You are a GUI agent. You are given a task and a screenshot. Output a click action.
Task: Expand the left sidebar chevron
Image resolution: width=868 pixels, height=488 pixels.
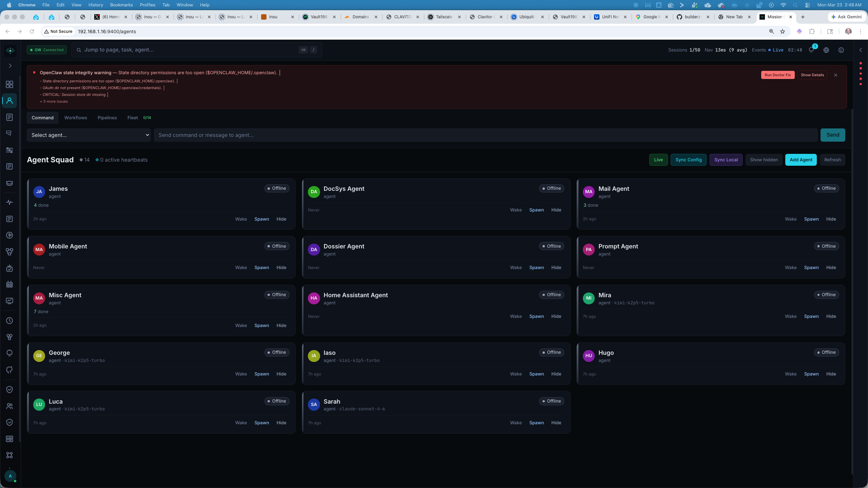(x=10, y=66)
